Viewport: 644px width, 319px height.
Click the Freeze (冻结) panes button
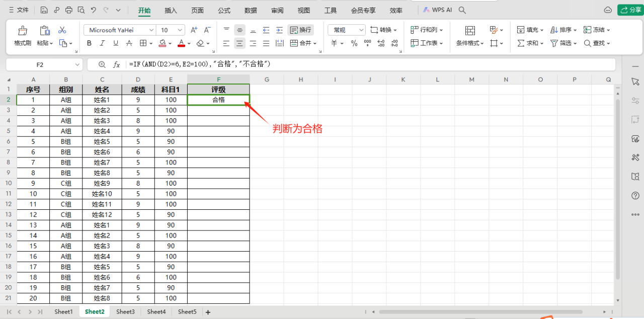click(x=597, y=30)
